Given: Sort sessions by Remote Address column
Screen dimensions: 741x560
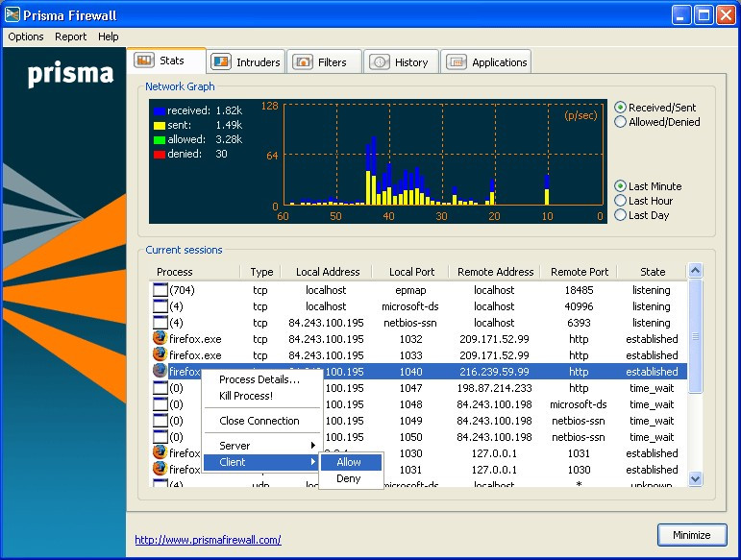Looking at the screenshot, I should click(x=495, y=272).
